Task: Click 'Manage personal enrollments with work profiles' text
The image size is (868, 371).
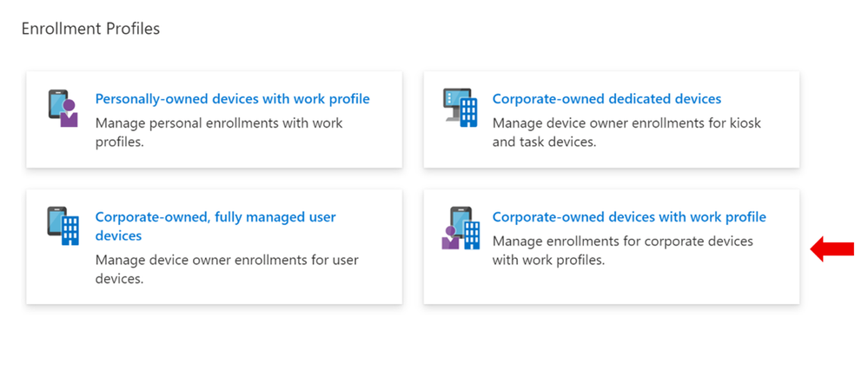Action: tap(219, 132)
